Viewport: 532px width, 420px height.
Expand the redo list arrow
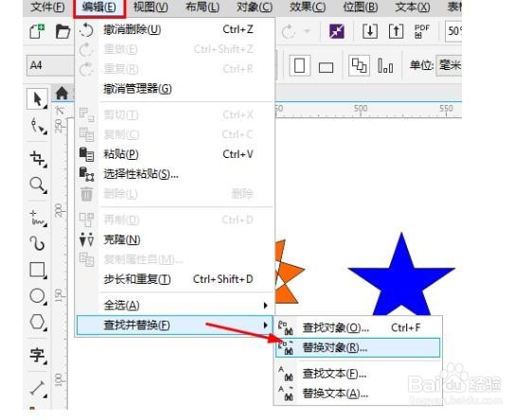(307, 31)
